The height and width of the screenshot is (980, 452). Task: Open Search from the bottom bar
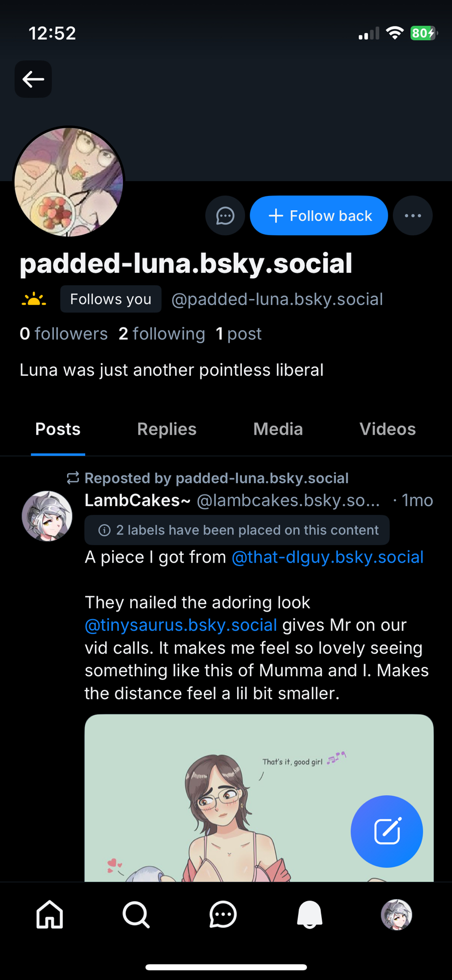tap(136, 914)
